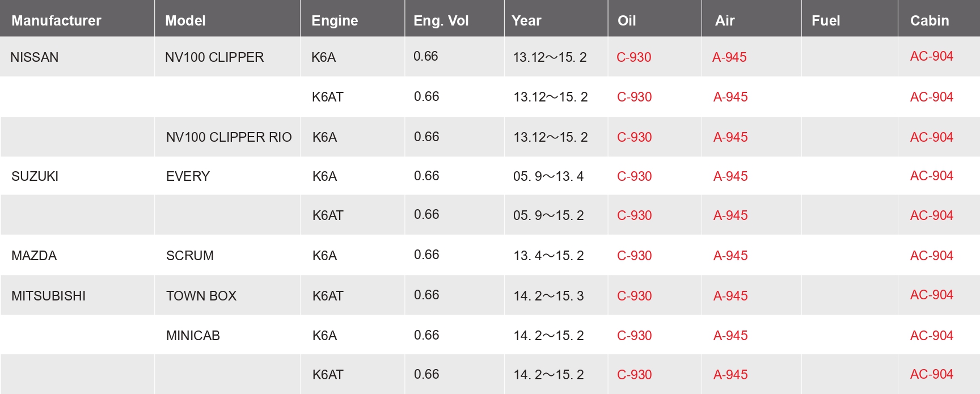Select the Eng. Vol column header
This screenshot has width=980, height=394.
pos(441,21)
